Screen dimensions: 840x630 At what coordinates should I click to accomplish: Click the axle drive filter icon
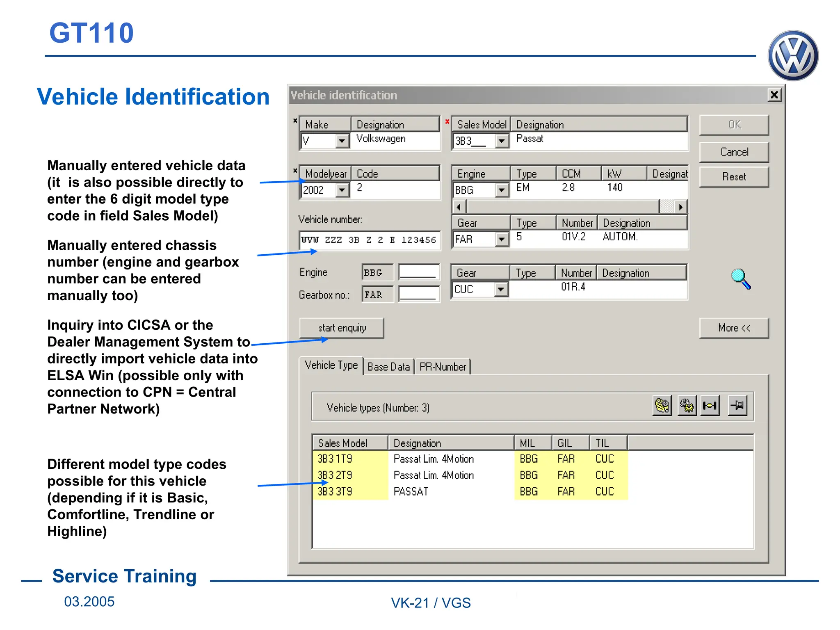click(x=710, y=406)
